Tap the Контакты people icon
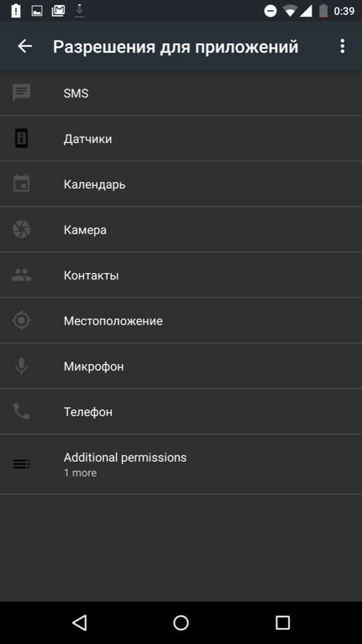 (x=21, y=275)
